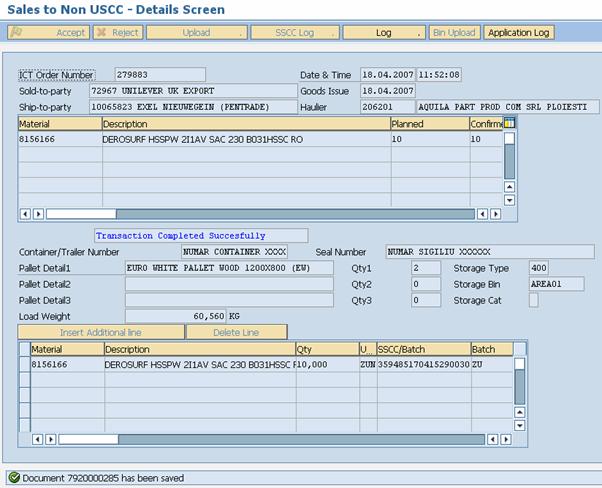Open the Log button
602x488 pixels.
384,33
